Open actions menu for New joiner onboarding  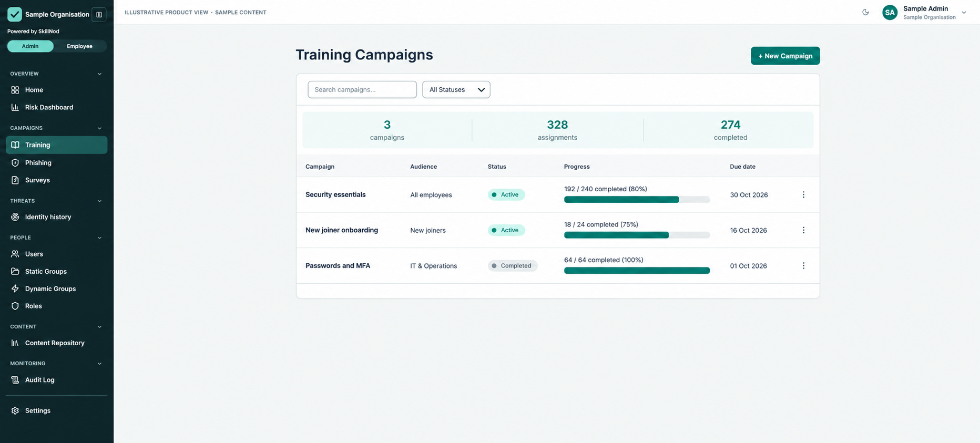point(803,230)
